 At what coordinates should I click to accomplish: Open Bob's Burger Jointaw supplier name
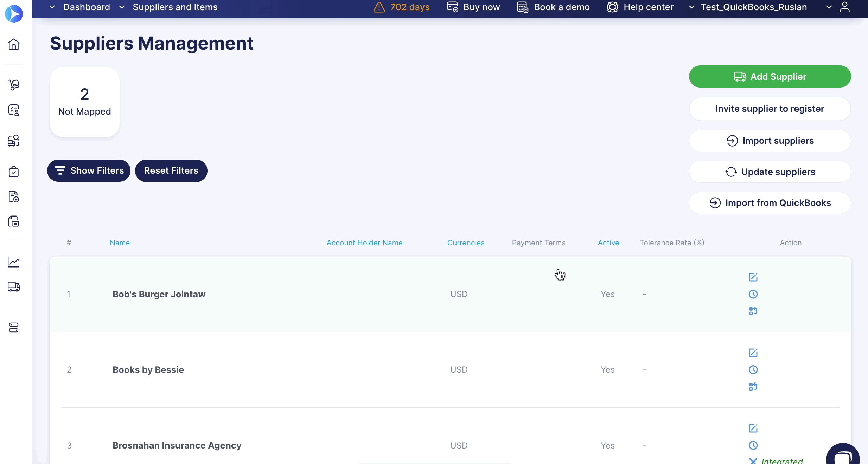tap(159, 294)
